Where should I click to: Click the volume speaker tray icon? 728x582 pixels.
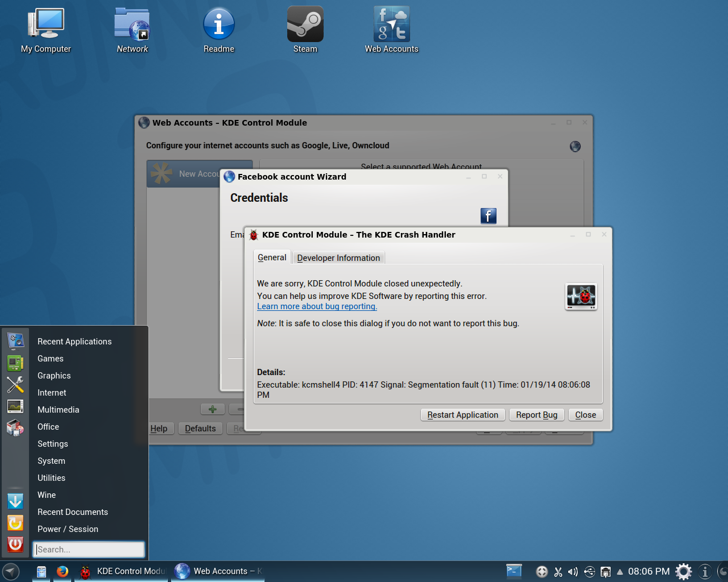click(573, 572)
